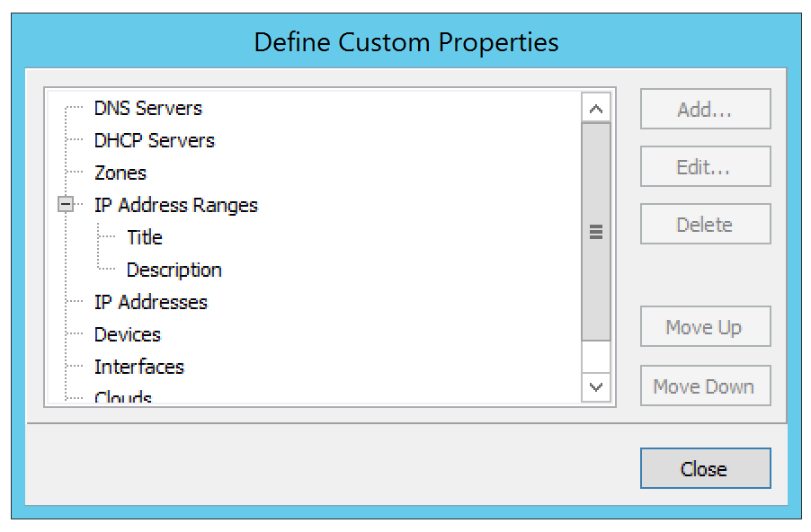Click the Move Up button
The height and width of the screenshot is (532, 811).
(705, 327)
